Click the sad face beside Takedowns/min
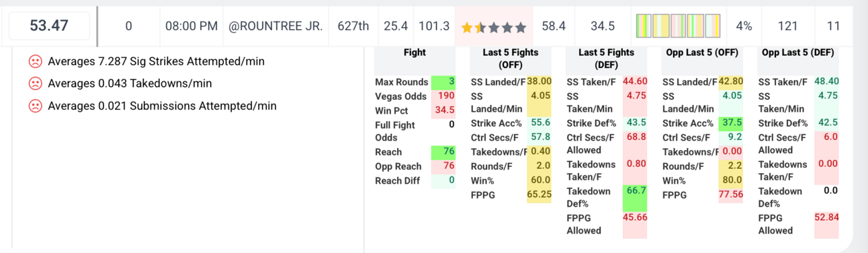This screenshot has height=253, width=868. tap(35, 83)
